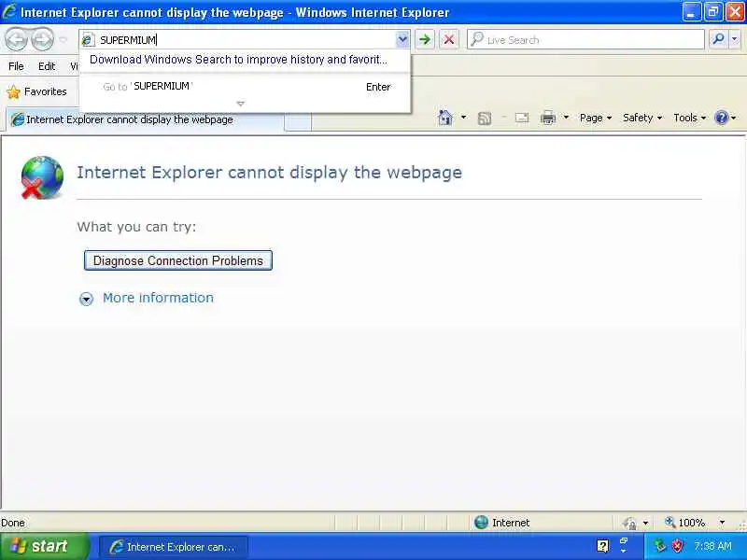Click the Back navigation arrow

pyautogui.click(x=17, y=39)
